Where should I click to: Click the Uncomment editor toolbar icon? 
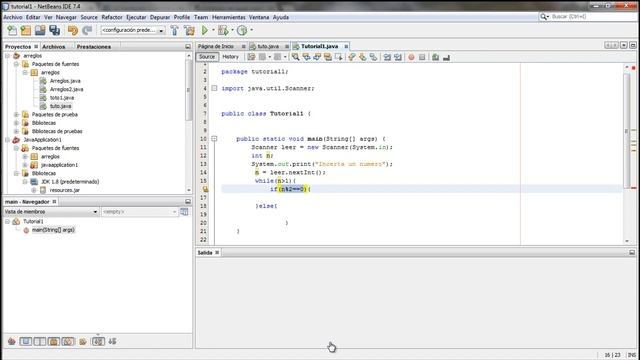(447, 57)
